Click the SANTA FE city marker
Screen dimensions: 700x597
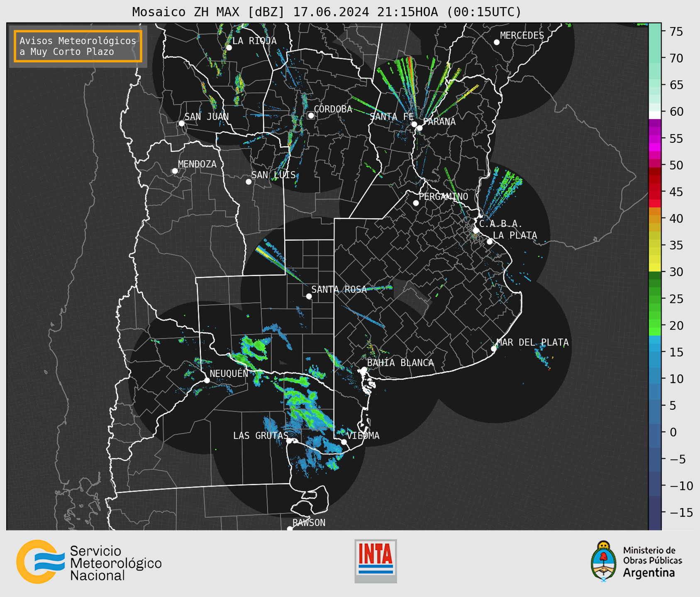tap(414, 124)
